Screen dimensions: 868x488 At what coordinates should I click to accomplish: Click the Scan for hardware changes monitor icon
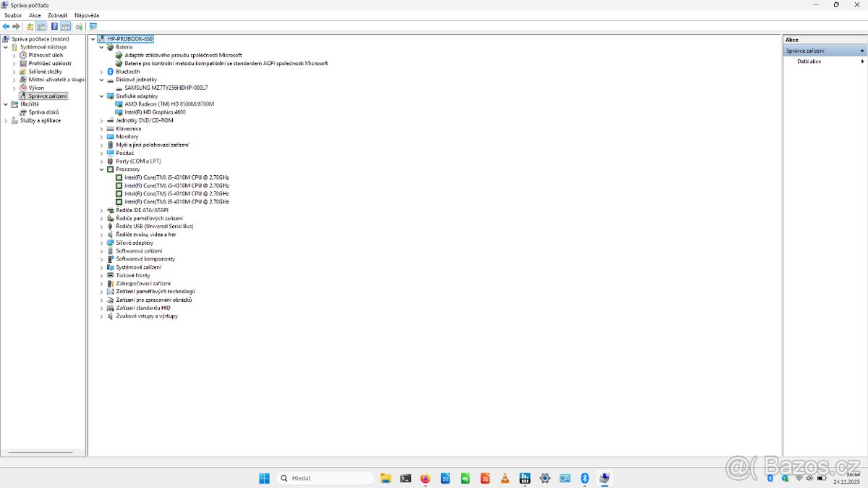(x=93, y=26)
